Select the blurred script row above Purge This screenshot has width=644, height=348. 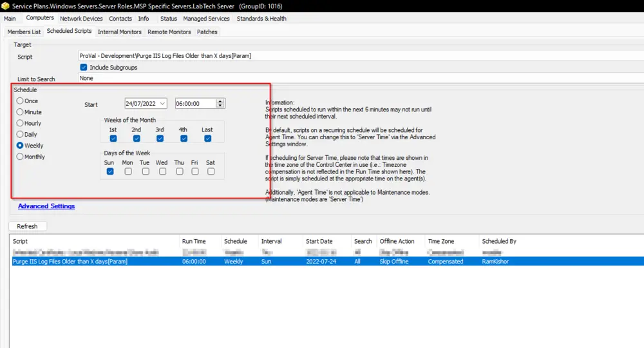click(328, 252)
